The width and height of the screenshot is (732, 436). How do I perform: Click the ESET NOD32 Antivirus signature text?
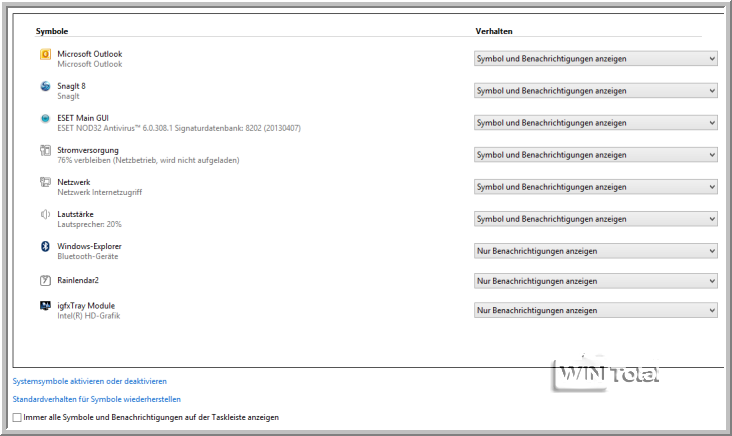179,128
